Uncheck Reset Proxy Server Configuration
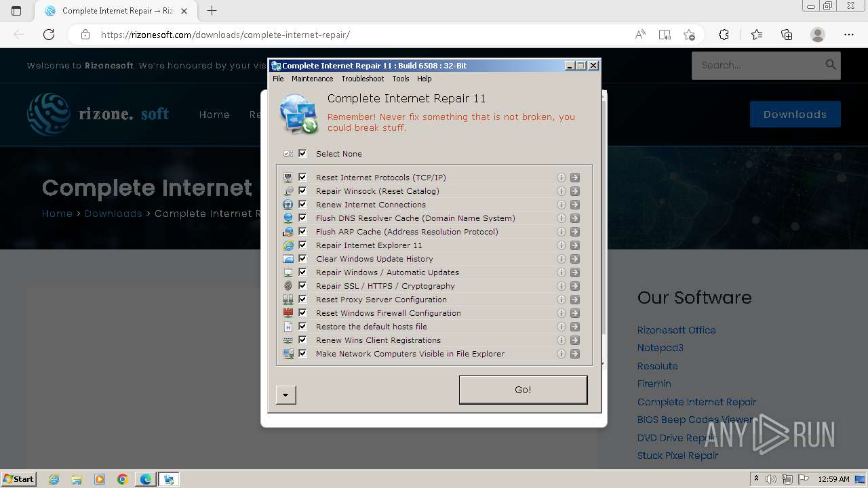Image resolution: width=868 pixels, height=488 pixels. point(302,300)
